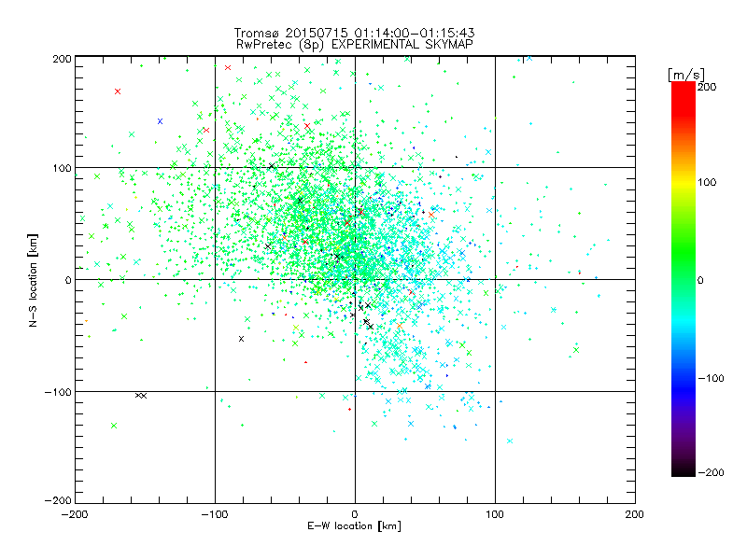Click the pair of black X markers near -100 km south

141,396
